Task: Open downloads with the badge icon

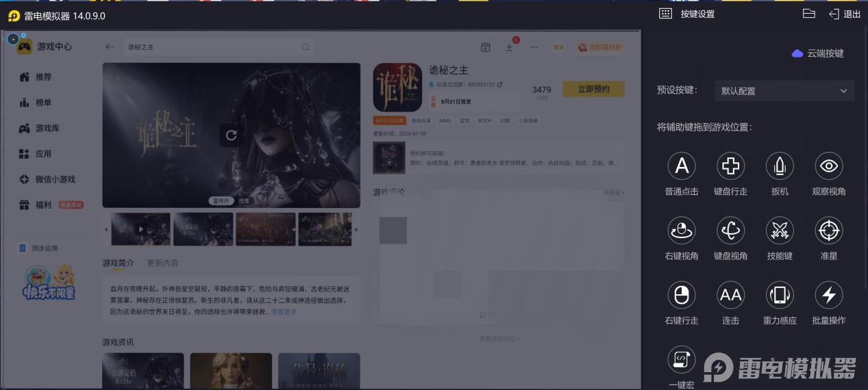Action: coord(510,47)
